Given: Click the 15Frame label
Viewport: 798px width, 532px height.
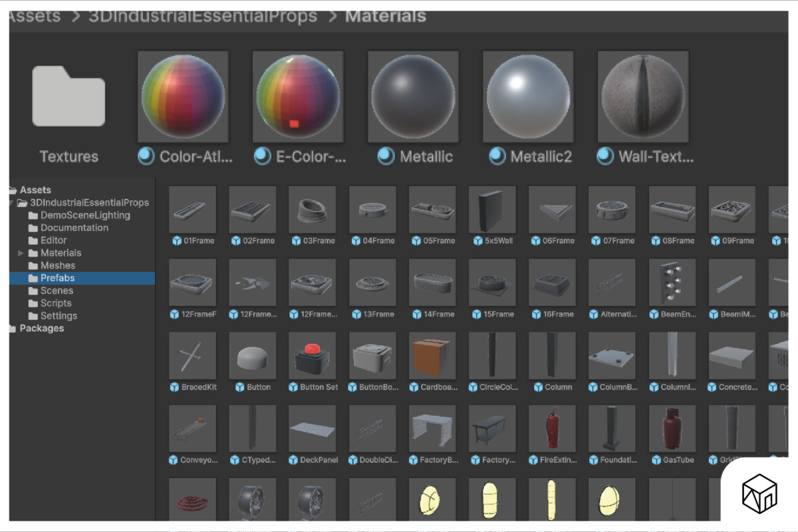Looking at the screenshot, I should click(x=499, y=314).
